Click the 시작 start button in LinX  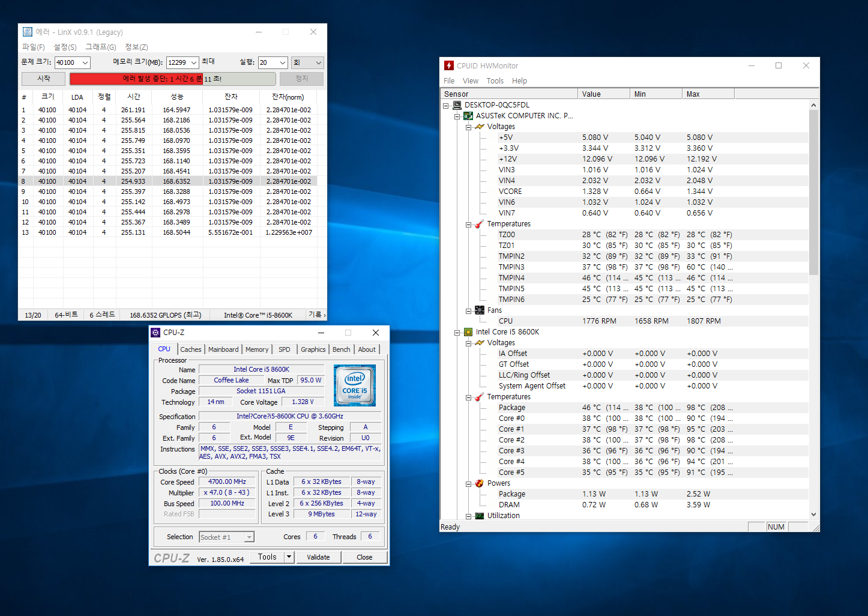coord(44,79)
